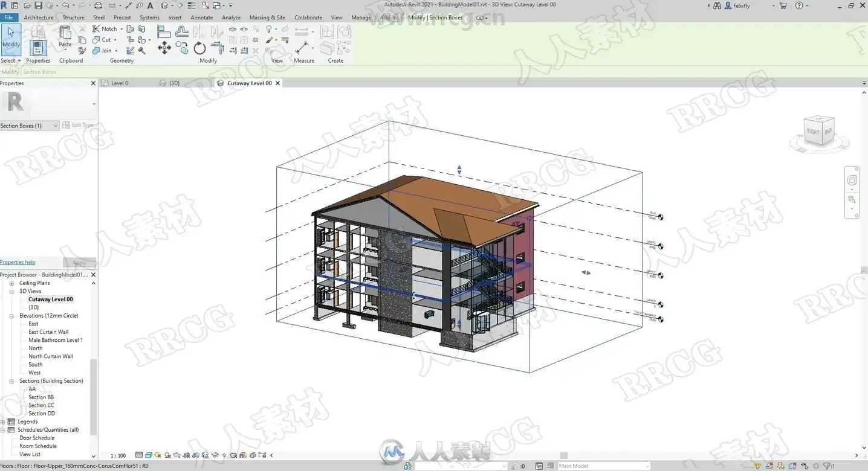
Task: Click the view's horizontal scrollbar thumb
Action: click(x=563, y=455)
